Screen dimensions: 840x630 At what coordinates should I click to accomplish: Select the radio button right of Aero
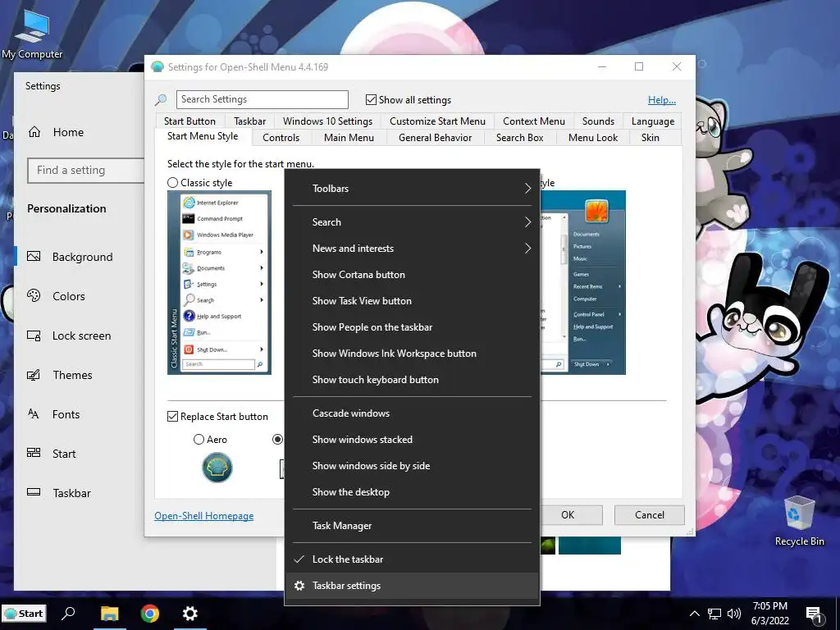(277, 440)
